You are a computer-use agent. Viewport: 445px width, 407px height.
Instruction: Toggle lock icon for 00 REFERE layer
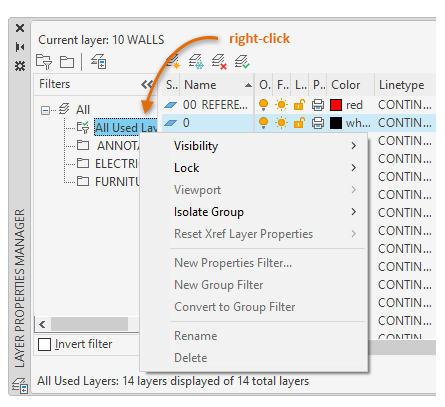point(299,105)
